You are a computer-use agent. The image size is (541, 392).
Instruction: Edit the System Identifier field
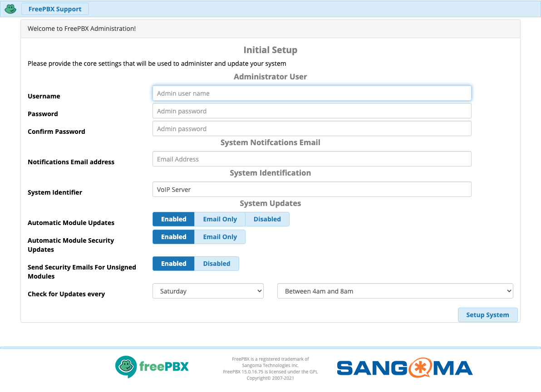pyautogui.click(x=312, y=189)
